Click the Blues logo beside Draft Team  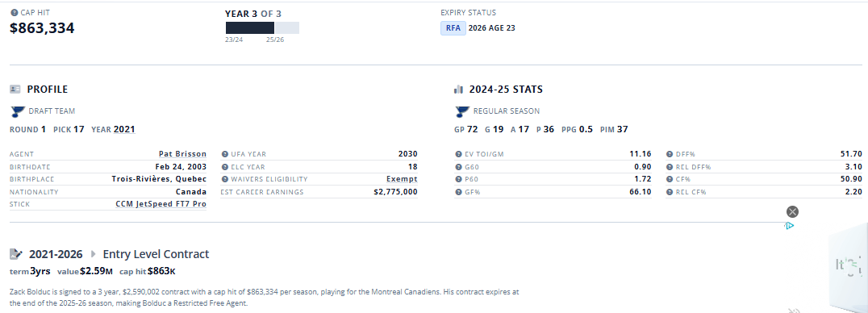pyautogui.click(x=18, y=111)
